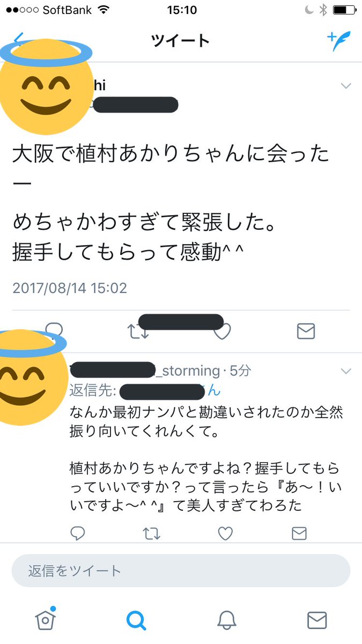Open the options chevron on the reply tweet

click(x=346, y=371)
